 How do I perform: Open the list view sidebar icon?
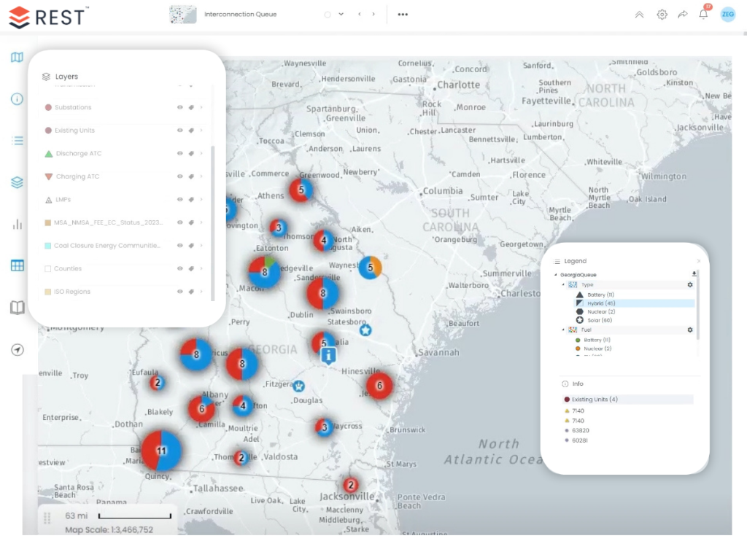coord(18,141)
